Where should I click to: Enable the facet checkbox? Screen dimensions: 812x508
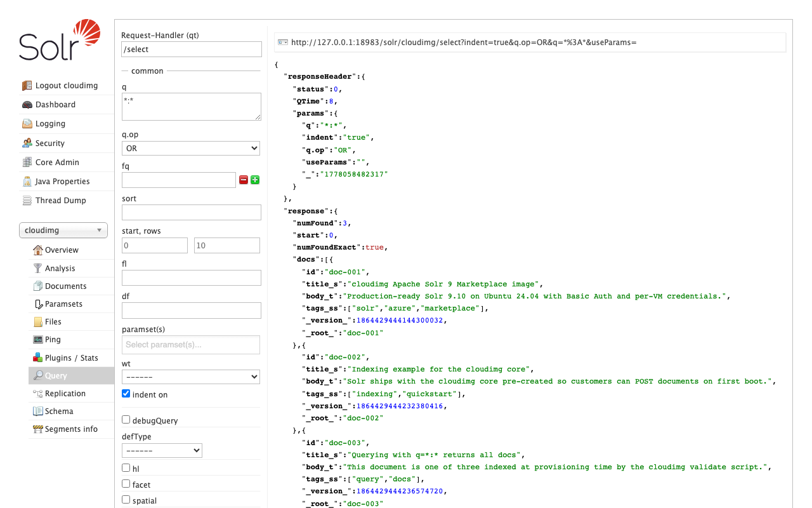coord(126,484)
